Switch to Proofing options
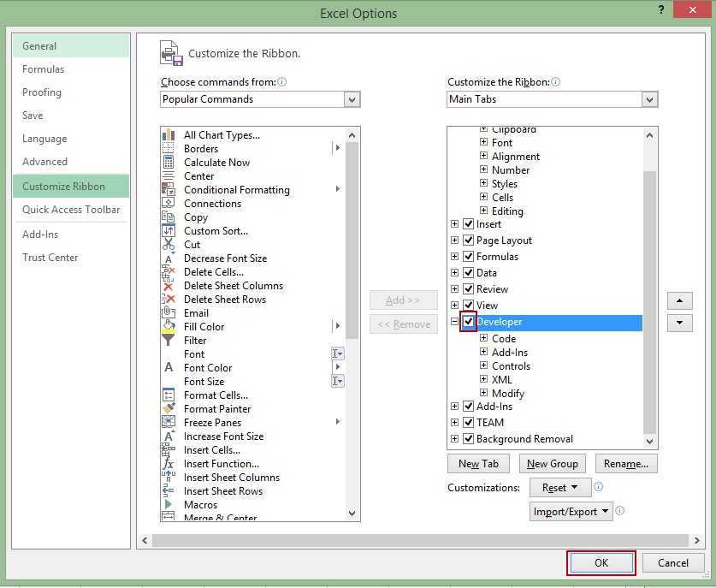Viewport: 716px width, 588px height. 71,92
